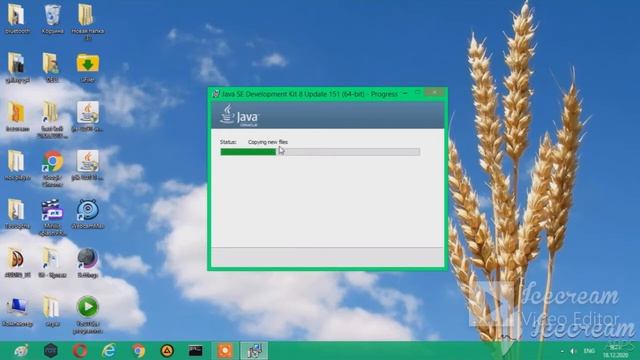Click the Java logo in installer banner
This screenshot has height=360, width=640.
click(239, 116)
